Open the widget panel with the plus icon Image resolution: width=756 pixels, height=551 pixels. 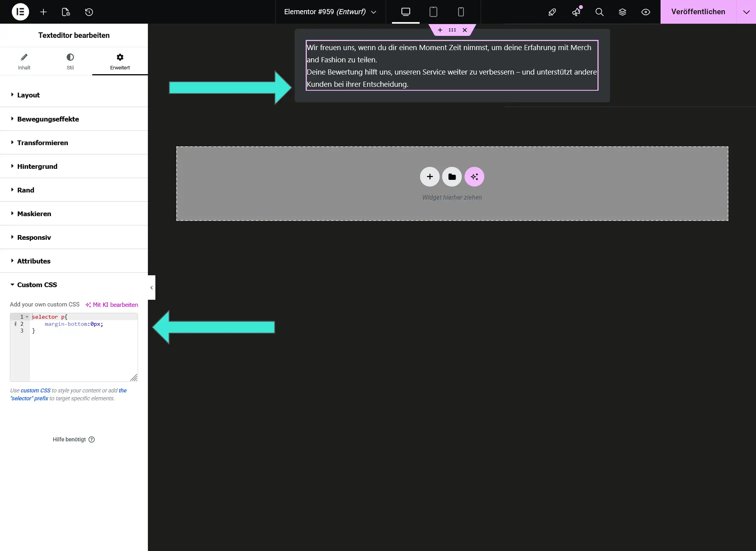(x=43, y=12)
